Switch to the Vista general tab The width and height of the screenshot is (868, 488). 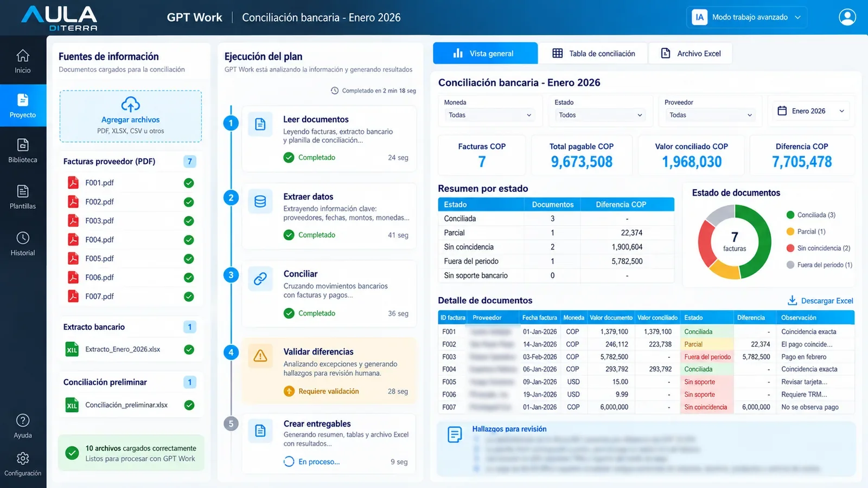(485, 53)
